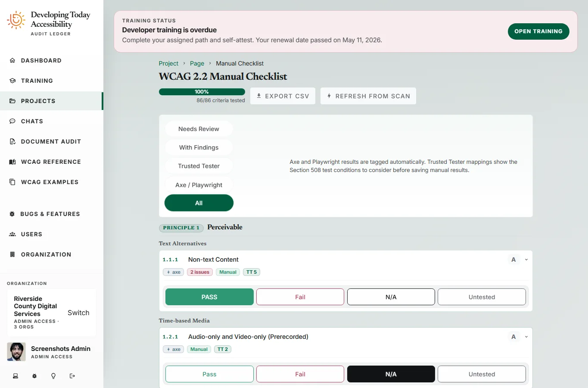Open the overdue developer training
The width and height of the screenshot is (588, 388).
tap(538, 31)
